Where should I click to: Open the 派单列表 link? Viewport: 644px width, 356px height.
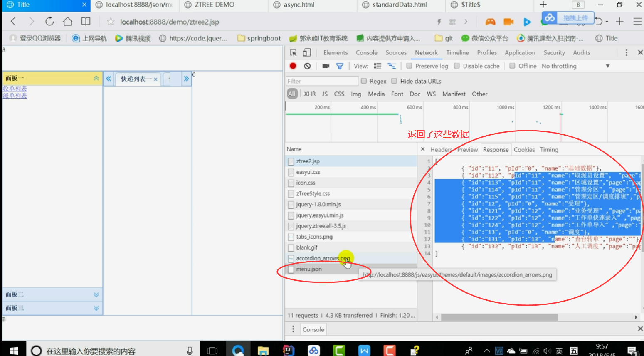(15, 96)
